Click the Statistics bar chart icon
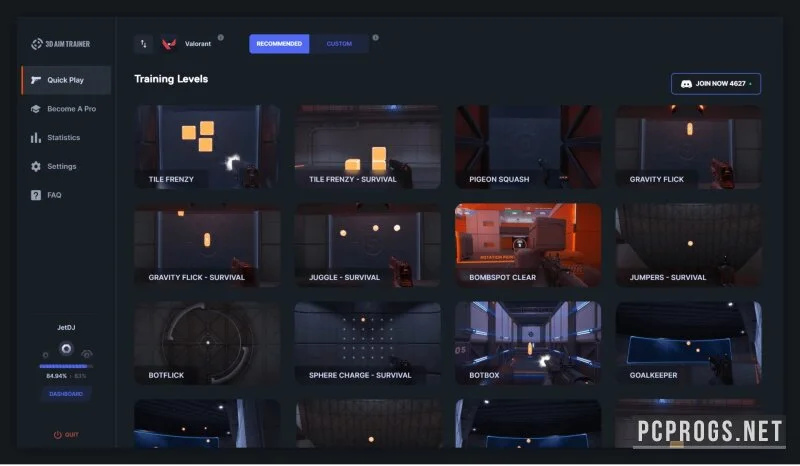Image resolution: width=800 pixels, height=466 pixels. point(36,137)
